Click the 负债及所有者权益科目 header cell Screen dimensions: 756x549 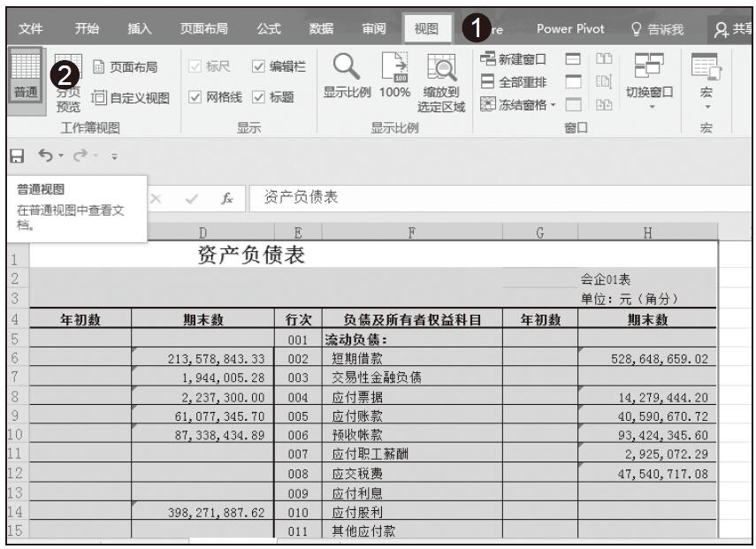412,319
